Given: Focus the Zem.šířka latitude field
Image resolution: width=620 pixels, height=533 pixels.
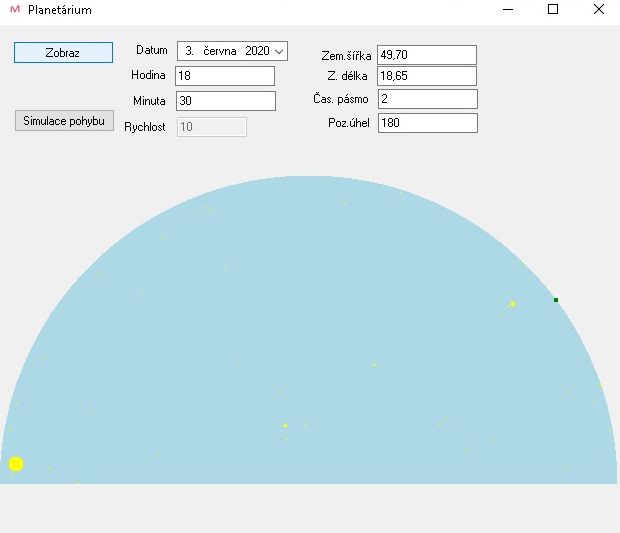Looking at the screenshot, I should coord(427,55).
